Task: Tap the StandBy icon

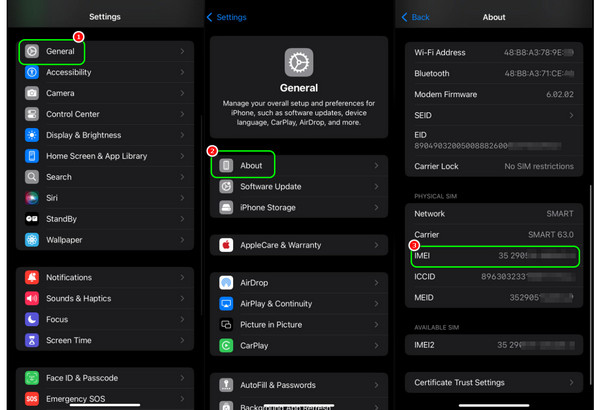Action: 32,219
